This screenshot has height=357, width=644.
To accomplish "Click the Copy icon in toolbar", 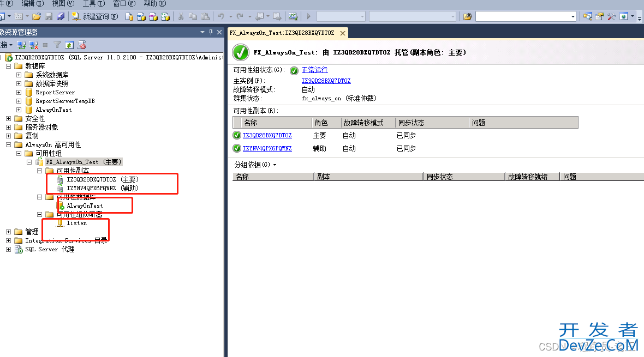I will [193, 17].
